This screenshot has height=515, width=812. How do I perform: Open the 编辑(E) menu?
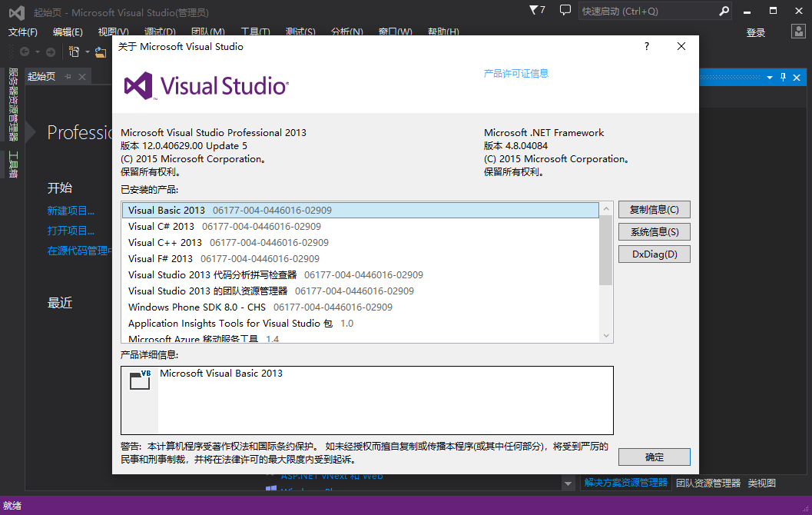[x=68, y=32]
